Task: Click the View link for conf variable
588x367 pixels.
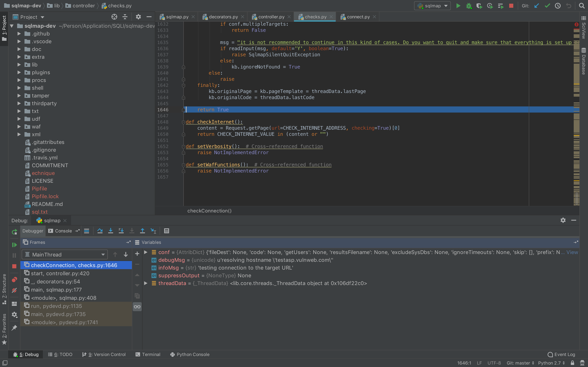Action: tap(572, 252)
